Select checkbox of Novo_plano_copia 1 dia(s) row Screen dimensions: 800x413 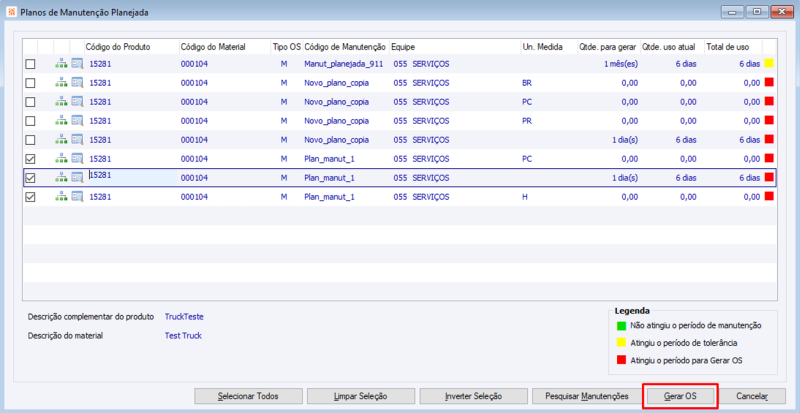point(31,139)
